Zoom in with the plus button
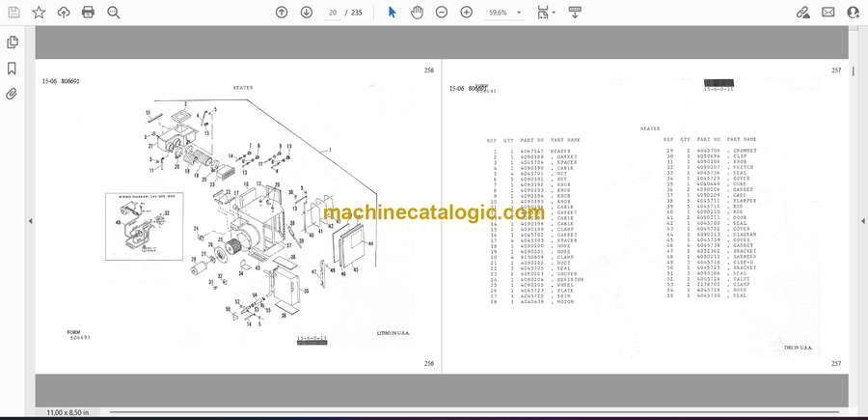Viewport: 868px width, 420px height. (x=467, y=13)
